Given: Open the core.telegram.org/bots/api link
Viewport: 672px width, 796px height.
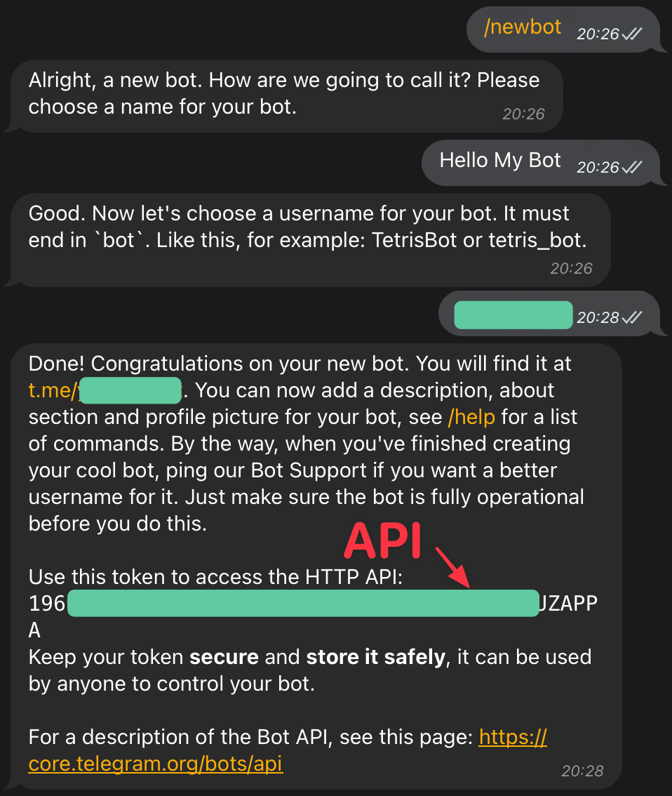Looking at the screenshot, I should click(288, 750).
